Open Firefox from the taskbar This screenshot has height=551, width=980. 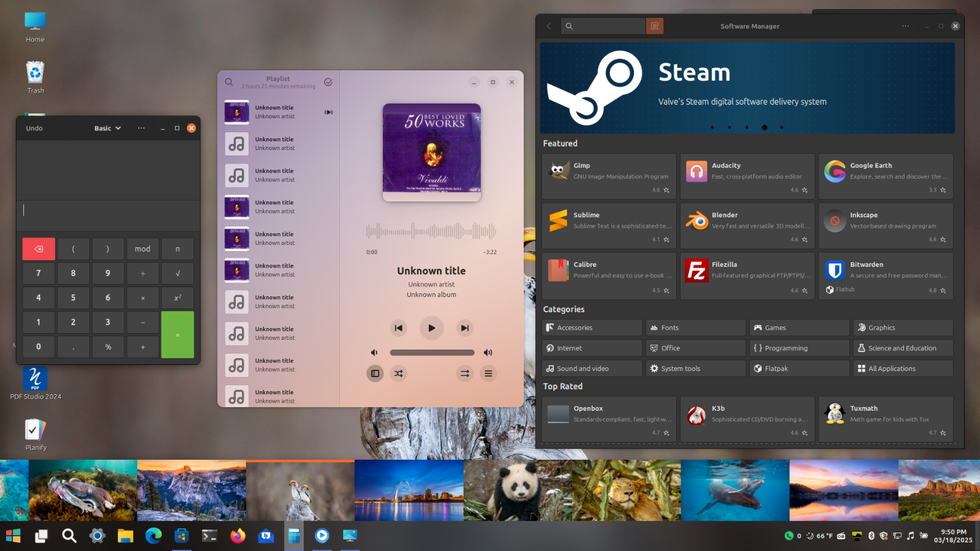pyautogui.click(x=238, y=536)
